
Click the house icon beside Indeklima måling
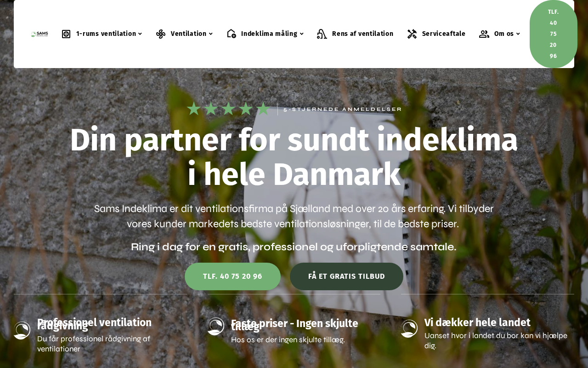tap(231, 34)
